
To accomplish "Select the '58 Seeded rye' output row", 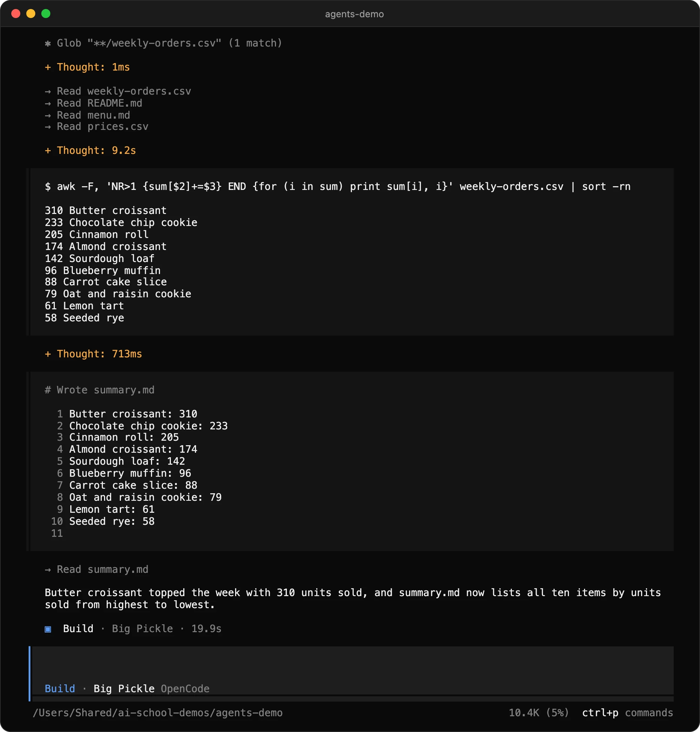I will tap(84, 318).
